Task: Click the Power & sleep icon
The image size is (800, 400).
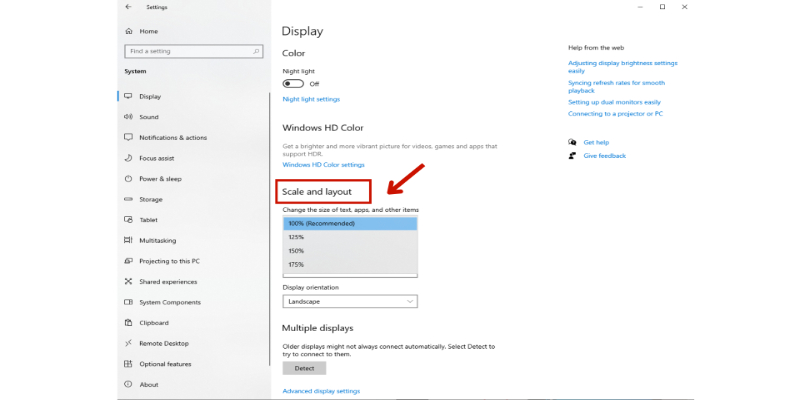Action: click(129, 179)
